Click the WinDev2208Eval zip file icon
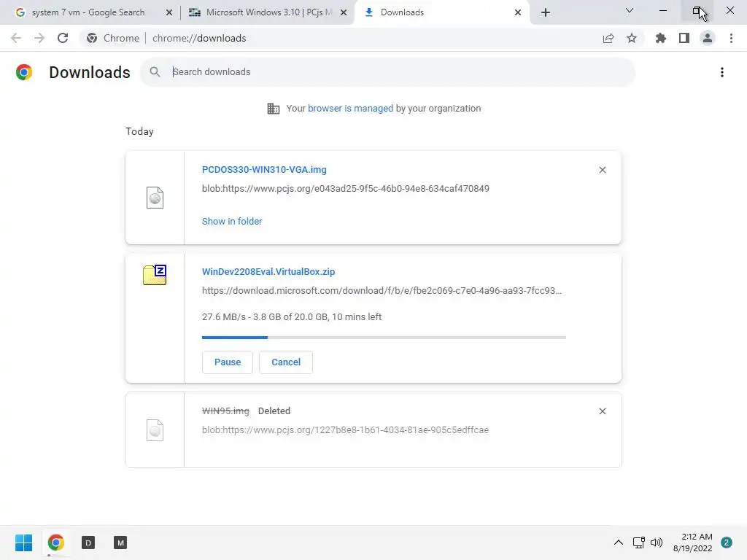The height and width of the screenshot is (560, 747). pos(155,275)
